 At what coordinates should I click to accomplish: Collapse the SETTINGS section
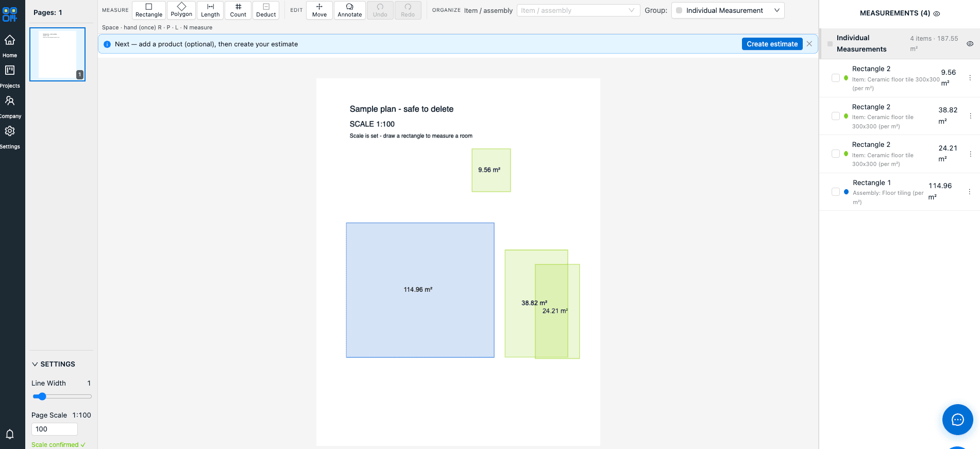(x=54, y=364)
